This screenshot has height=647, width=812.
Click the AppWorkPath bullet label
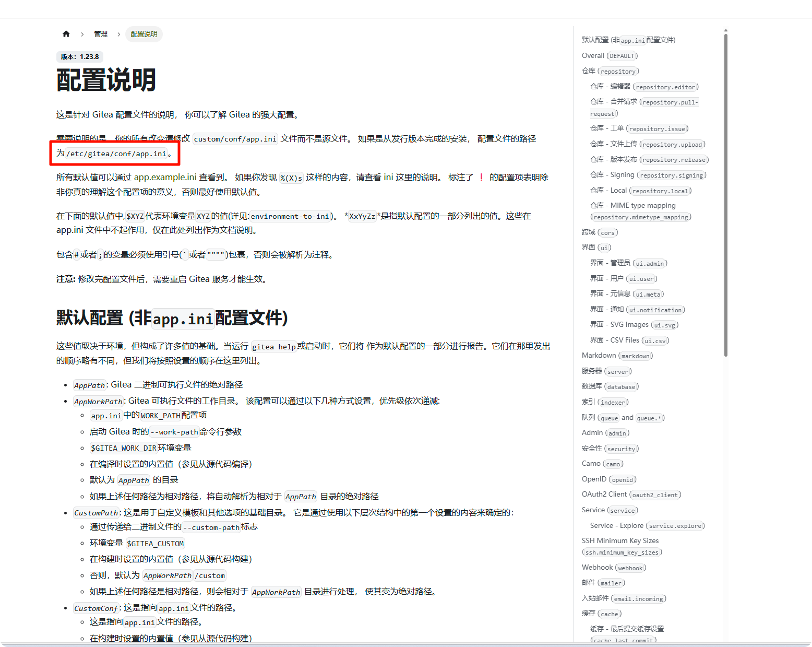coord(98,402)
